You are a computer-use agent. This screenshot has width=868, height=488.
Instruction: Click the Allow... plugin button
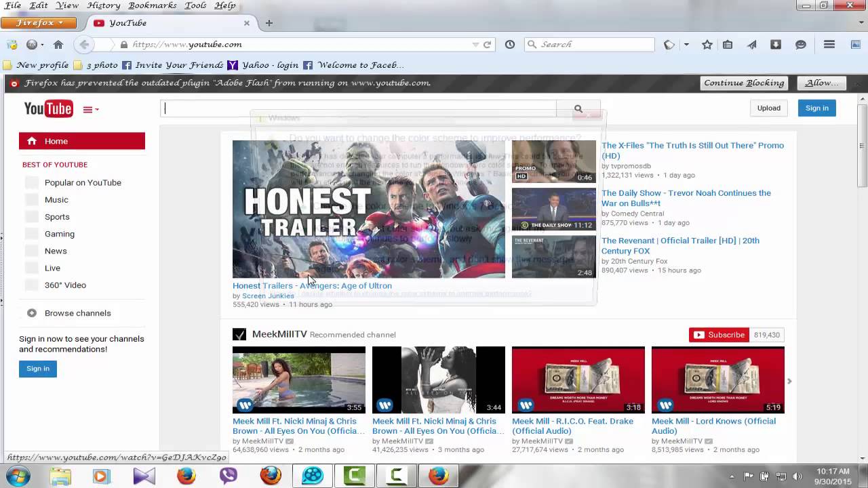point(822,83)
